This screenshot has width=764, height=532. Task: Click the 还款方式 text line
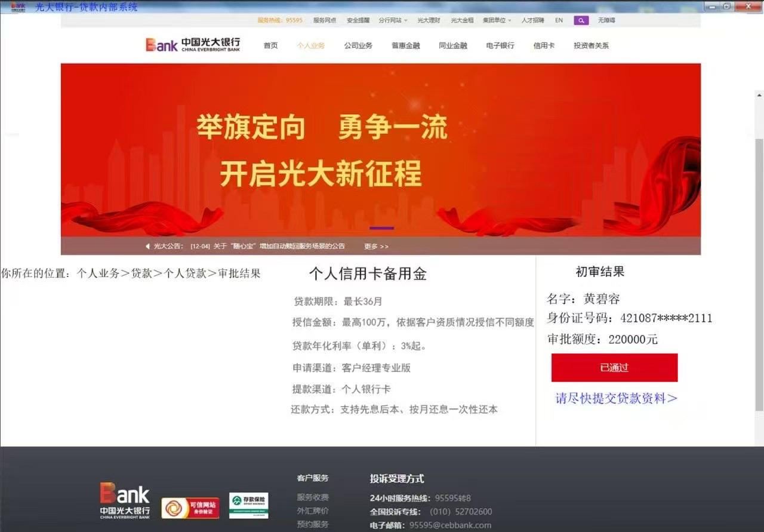(394, 410)
